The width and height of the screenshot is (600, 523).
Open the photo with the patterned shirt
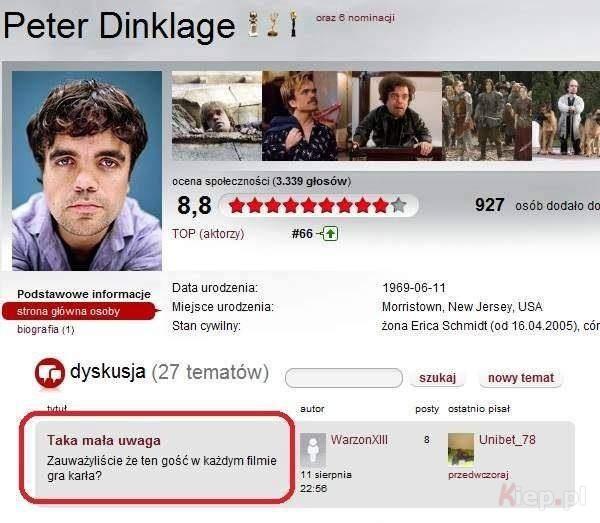[x=307, y=116]
